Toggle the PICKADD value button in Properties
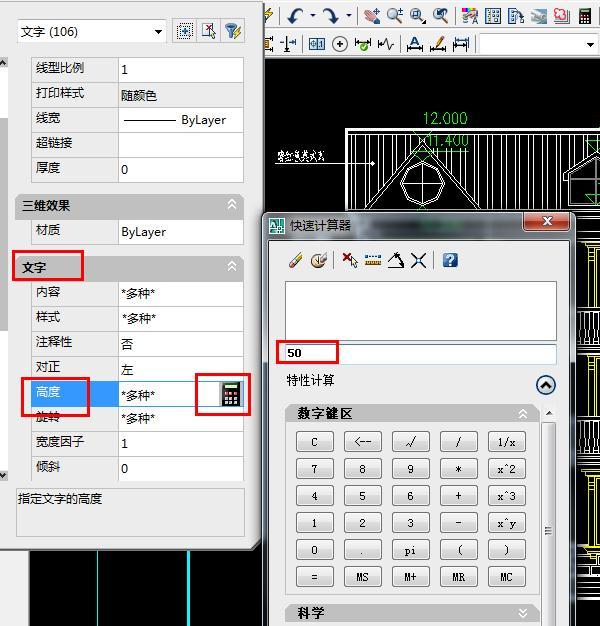The image size is (600, 626). coord(184,31)
